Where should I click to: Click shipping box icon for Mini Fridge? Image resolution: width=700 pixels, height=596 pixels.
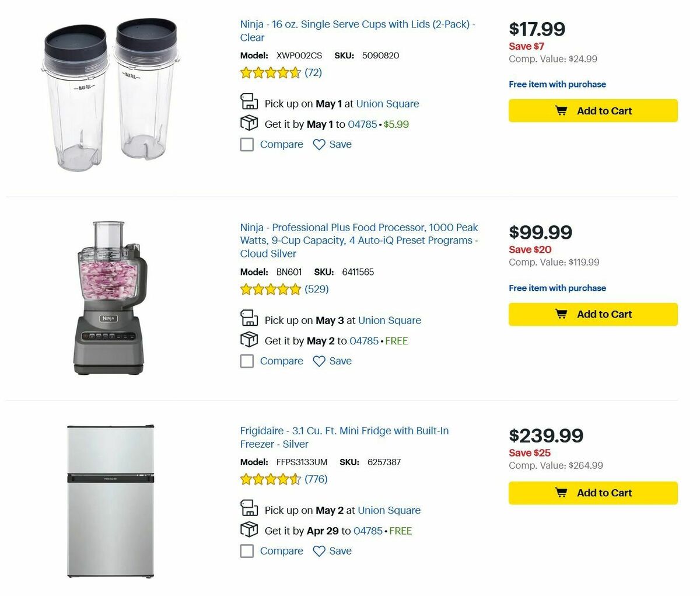249,529
